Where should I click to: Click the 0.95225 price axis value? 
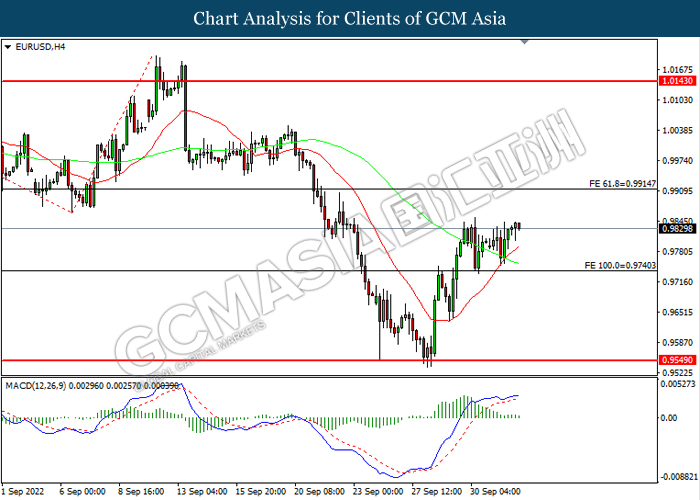click(x=678, y=373)
